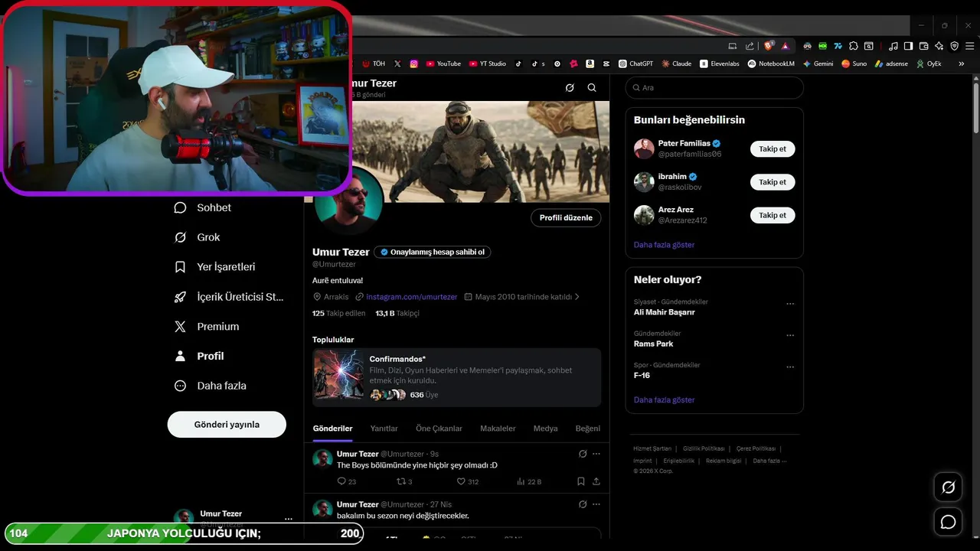Viewport: 980px width, 551px height.
Task: Grok icon on the 27 Nis post
Action: (x=583, y=504)
